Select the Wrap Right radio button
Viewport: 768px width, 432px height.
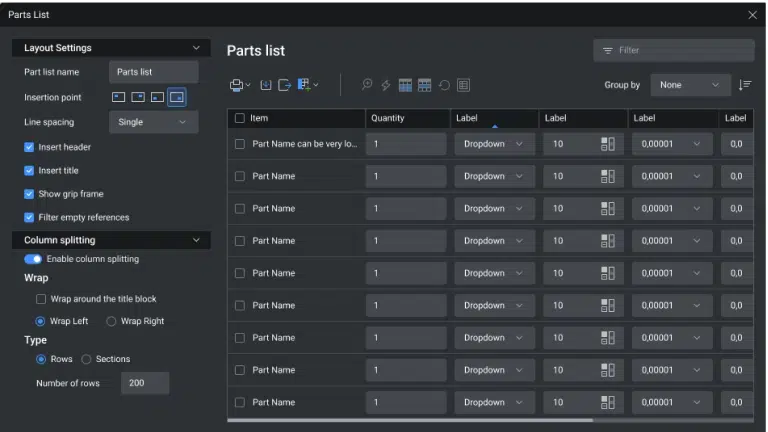[111, 321]
